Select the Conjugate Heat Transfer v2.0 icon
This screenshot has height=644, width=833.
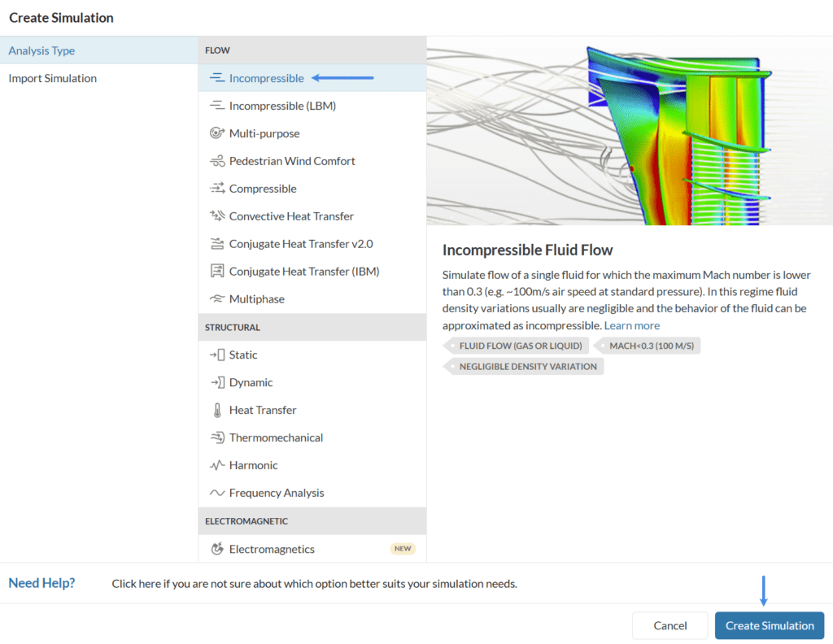216,243
